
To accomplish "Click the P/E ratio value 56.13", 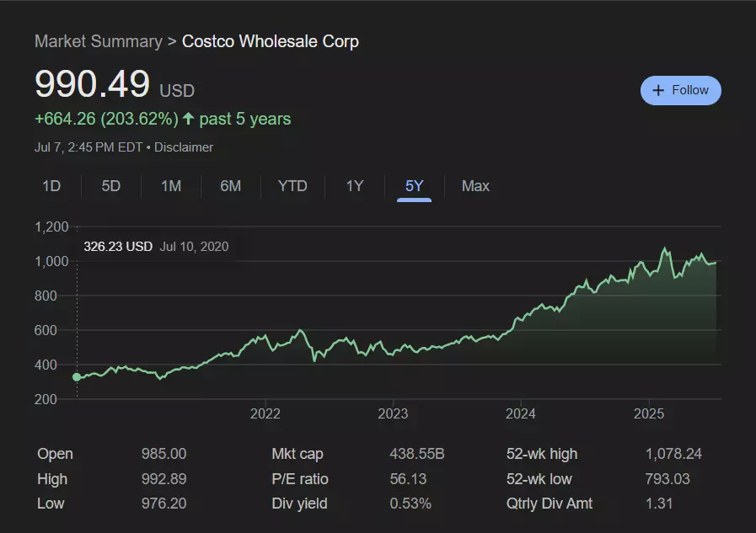I will (x=408, y=479).
